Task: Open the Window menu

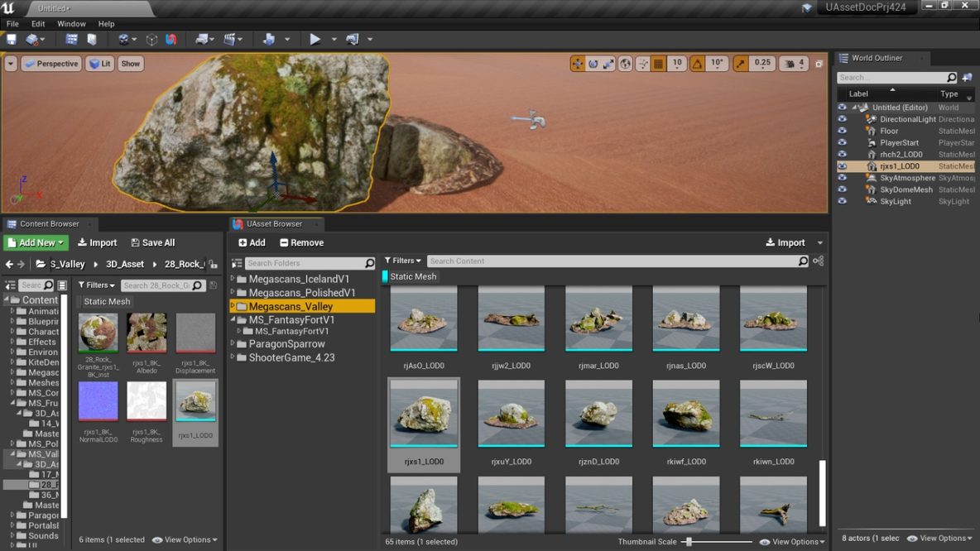Action: [x=70, y=23]
